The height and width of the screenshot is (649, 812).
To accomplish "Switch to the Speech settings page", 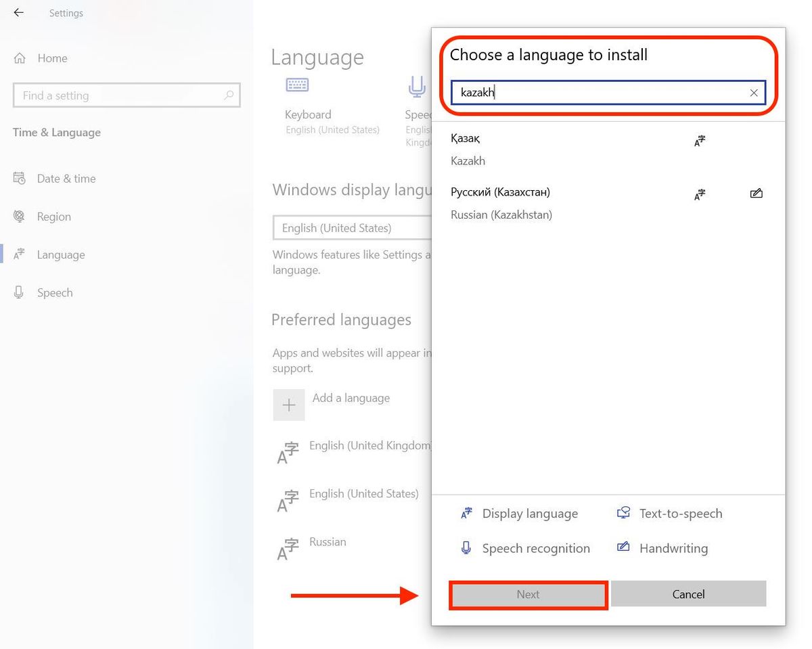I will point(55,292).
